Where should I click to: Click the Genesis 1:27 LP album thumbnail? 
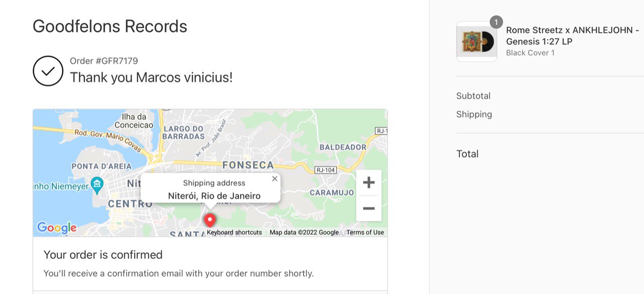pyautogui.click(x=476, y=41)
